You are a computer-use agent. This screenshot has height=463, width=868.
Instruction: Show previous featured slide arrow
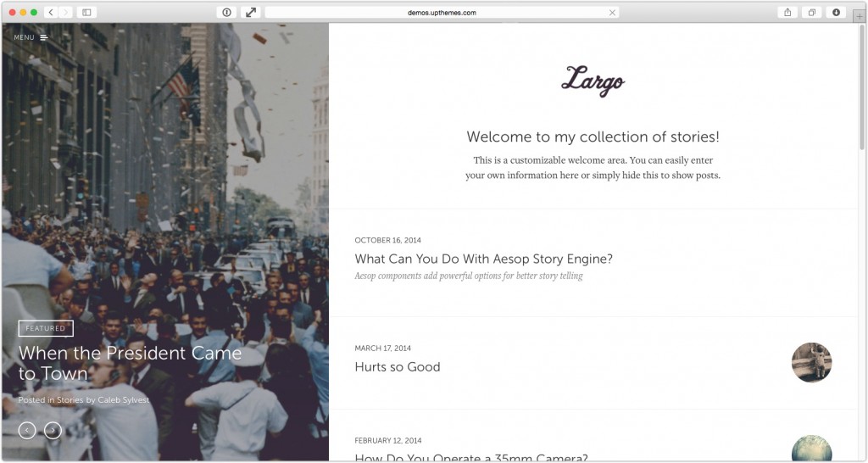(27, 430)
